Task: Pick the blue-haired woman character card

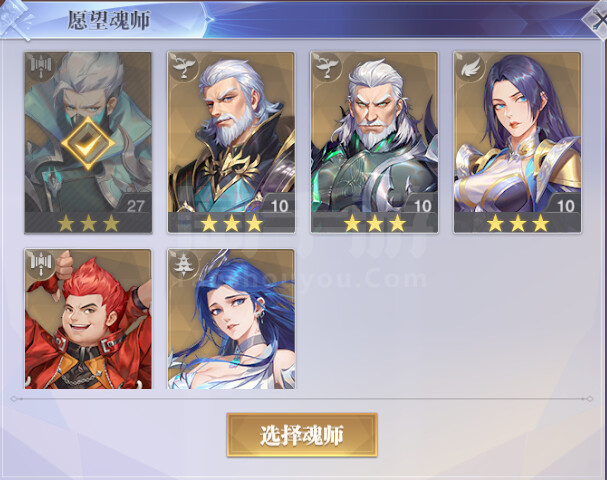Action: click(231, 319)
